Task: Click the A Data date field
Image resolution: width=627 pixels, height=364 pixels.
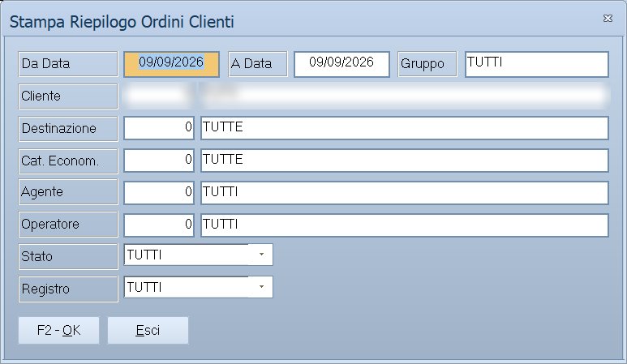Action: (341, 64)
